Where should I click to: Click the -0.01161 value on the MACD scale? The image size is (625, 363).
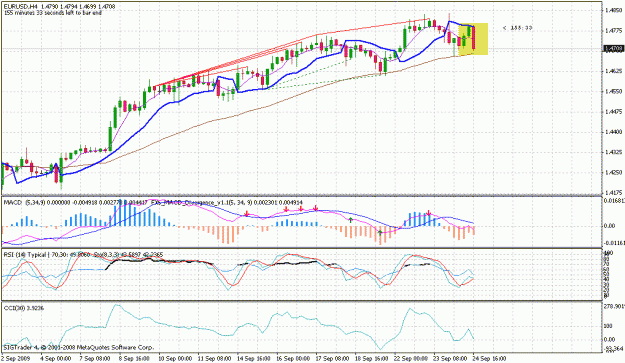pos(614,243)
